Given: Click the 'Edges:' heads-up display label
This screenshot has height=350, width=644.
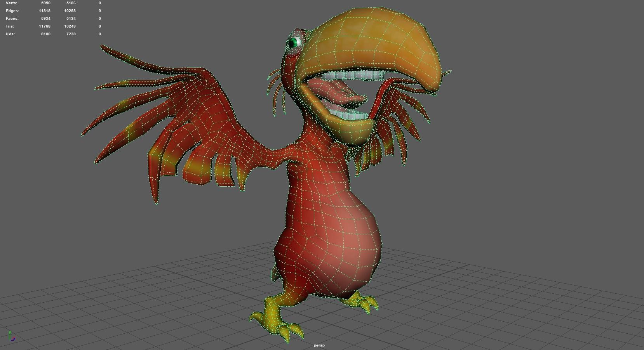Looking at the screenshot, I should pos(12,11).
